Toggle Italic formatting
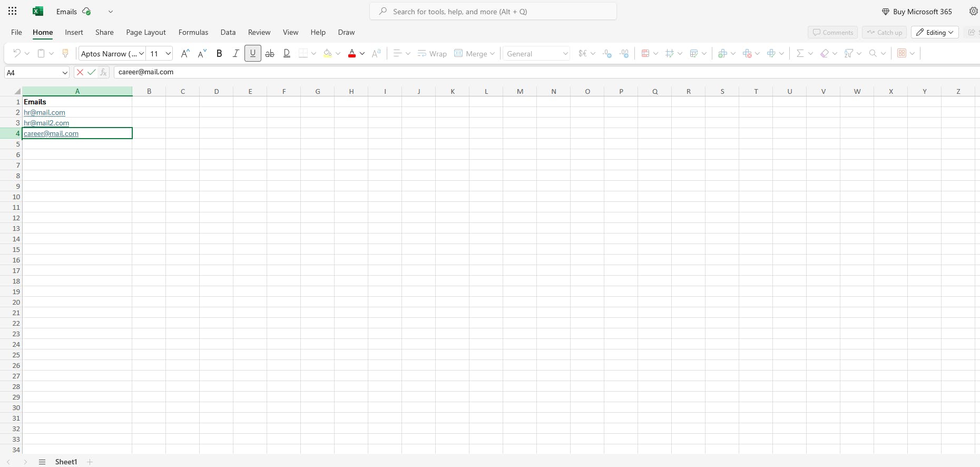The height and width of the screenshot is (467, 980). click(236, 53)
